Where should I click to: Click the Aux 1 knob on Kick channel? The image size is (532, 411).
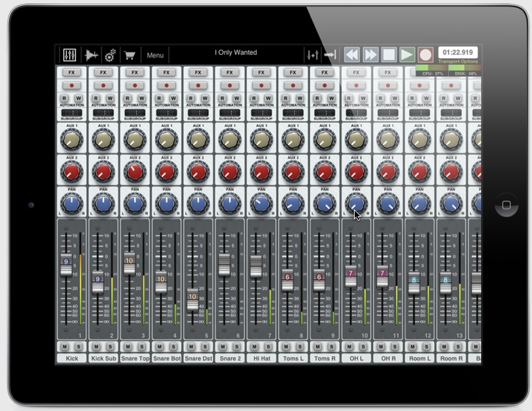71,139
